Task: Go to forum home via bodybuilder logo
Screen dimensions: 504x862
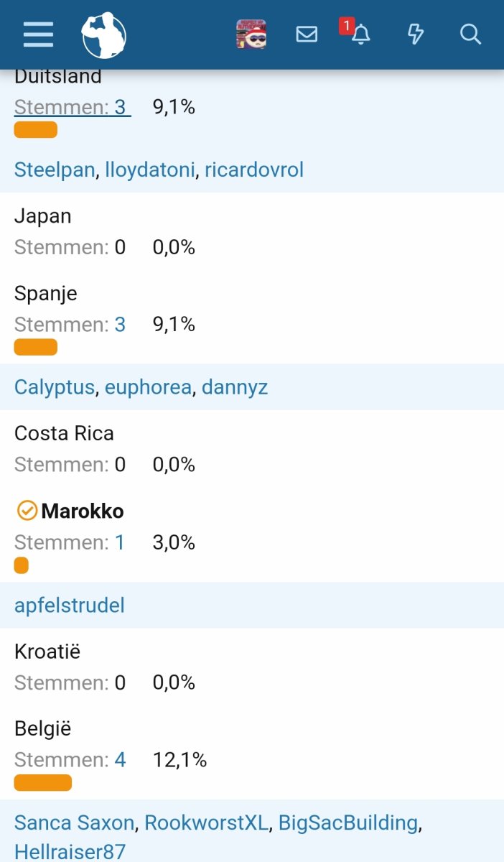Action: (104, 34)
